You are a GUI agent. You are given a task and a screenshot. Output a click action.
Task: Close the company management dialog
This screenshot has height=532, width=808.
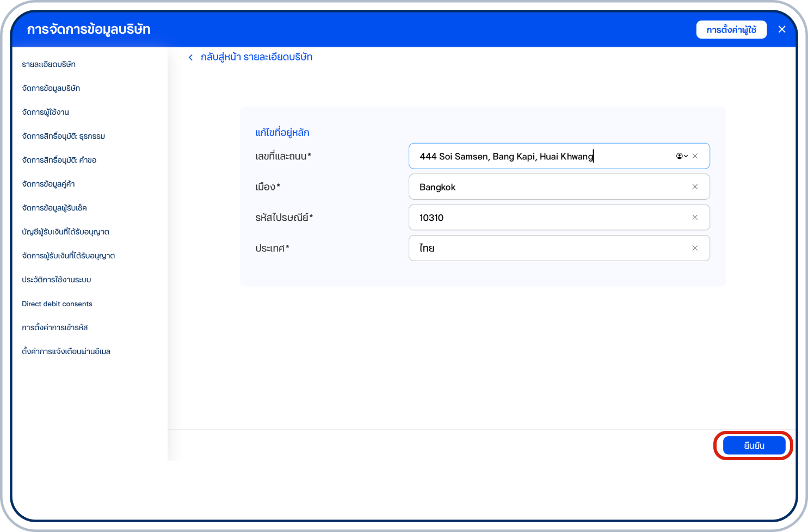click(x=782, y=29)
